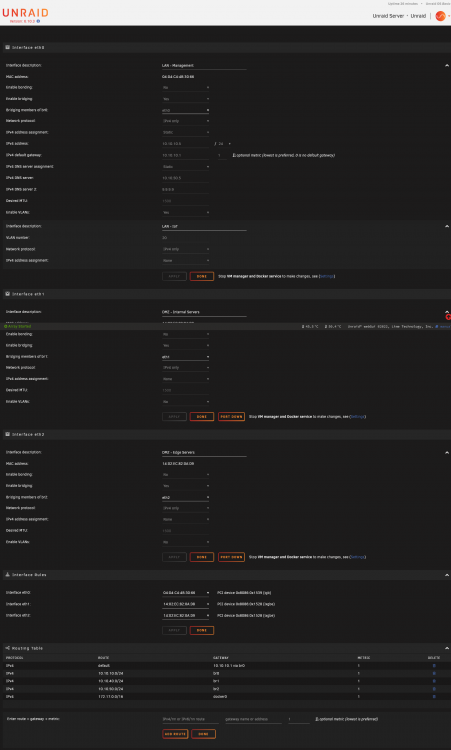Image resolution: width=451 pixels, height=750 pixels.
Task: Click Done button below Add Route
Action: [x=204, y=734]
